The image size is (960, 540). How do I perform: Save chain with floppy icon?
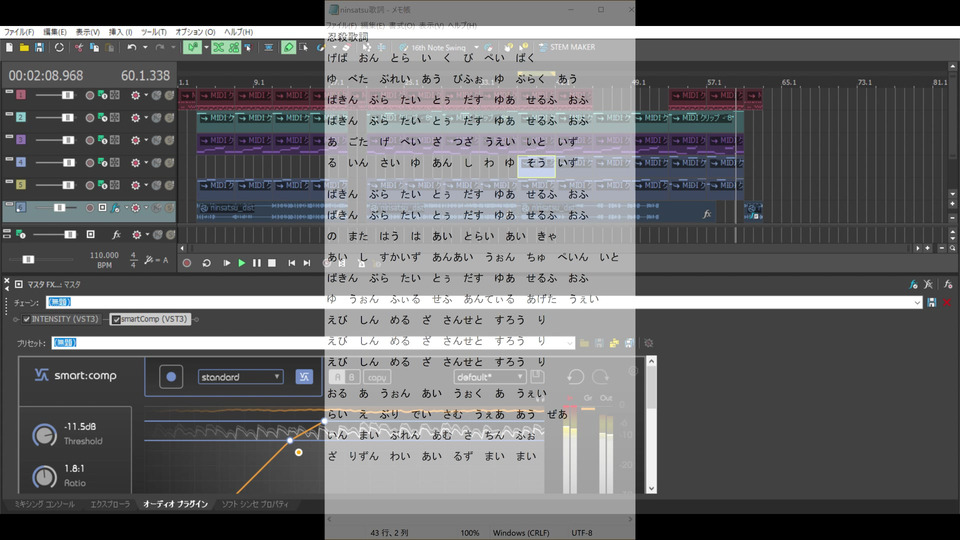931,302
